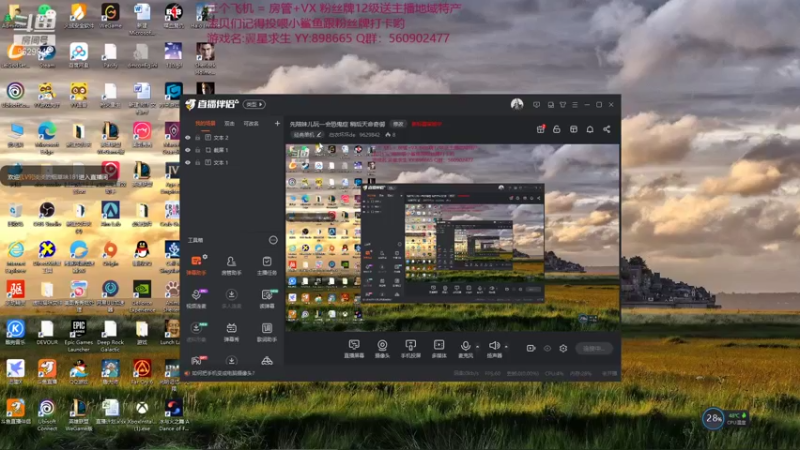Click the 直播中 button in the bottom bar
The height and width of the screenshot is (450, 800).
pyautogui.click(x=594, y=348)
